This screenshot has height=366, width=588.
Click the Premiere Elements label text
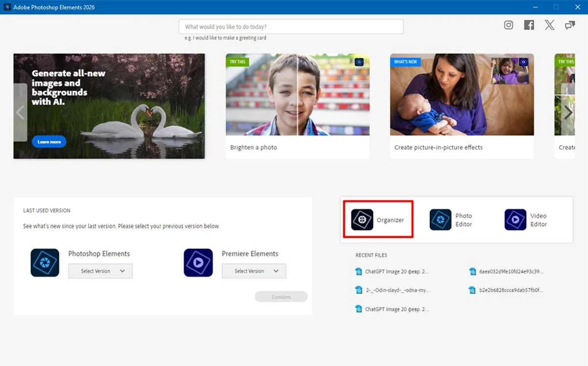click(250, 254)
